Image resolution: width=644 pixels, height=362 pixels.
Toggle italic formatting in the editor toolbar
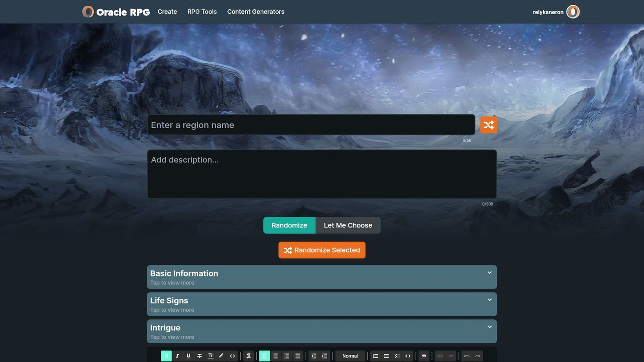pyautogui.click(x=177, y=356)
